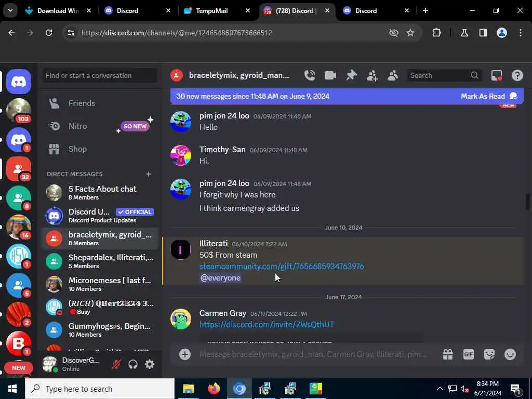
Task: Open the attachment plus button in message box
Action: click(185, 354)
